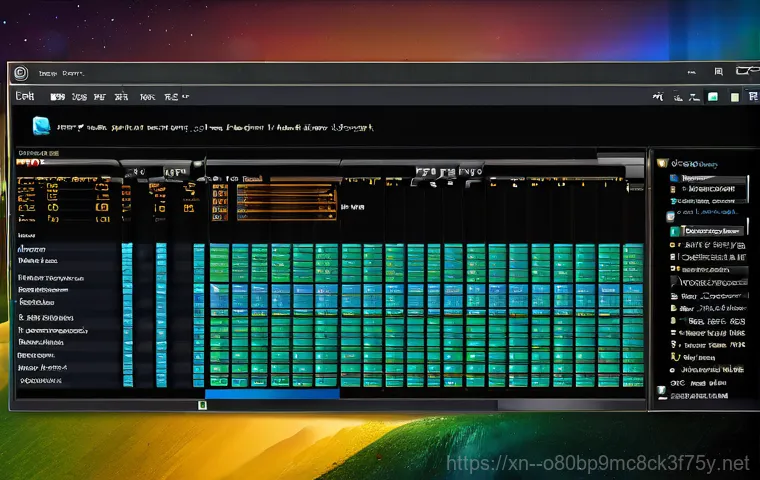Click the green square icon in top-right toolbar
This screenshot has width=760, height=480.
712,97
